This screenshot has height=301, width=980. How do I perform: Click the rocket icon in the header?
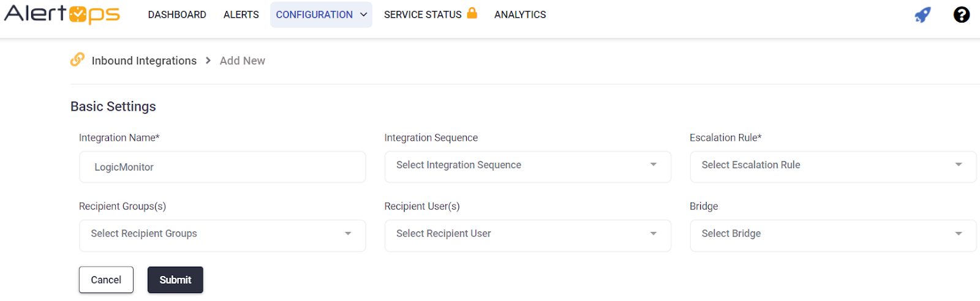922,15
